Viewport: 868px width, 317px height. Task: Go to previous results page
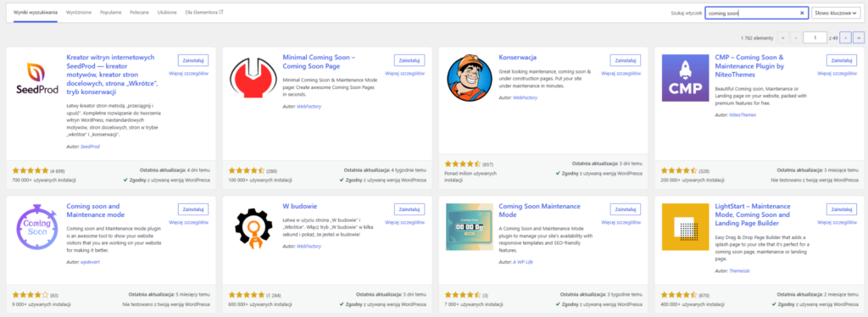point(795,37)
